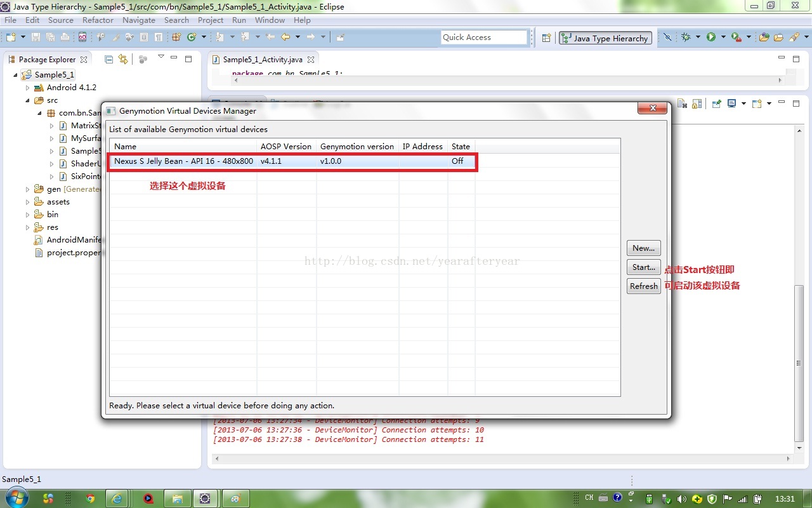Click the Name column header
The width and height of the screenshot is (812, 508).
point(183,147)
